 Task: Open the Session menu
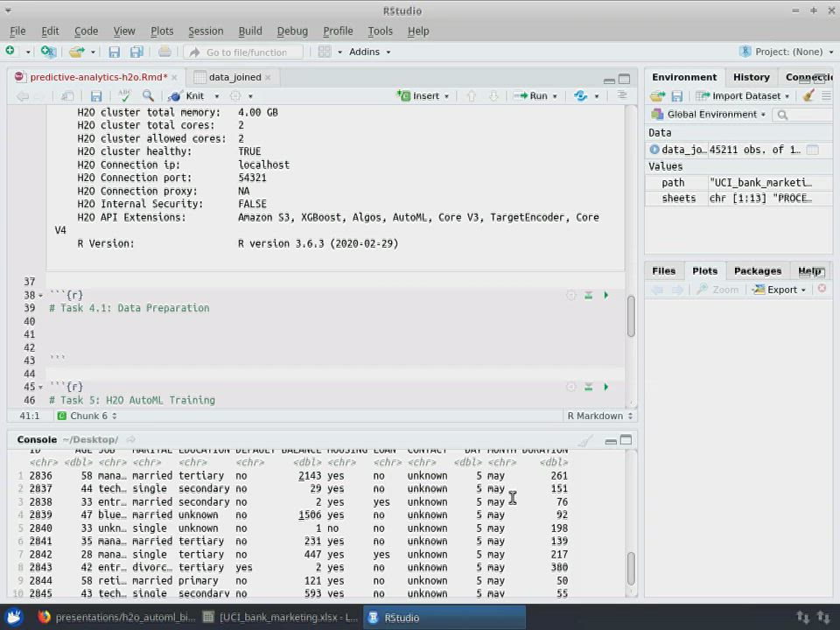click(205, 31)
